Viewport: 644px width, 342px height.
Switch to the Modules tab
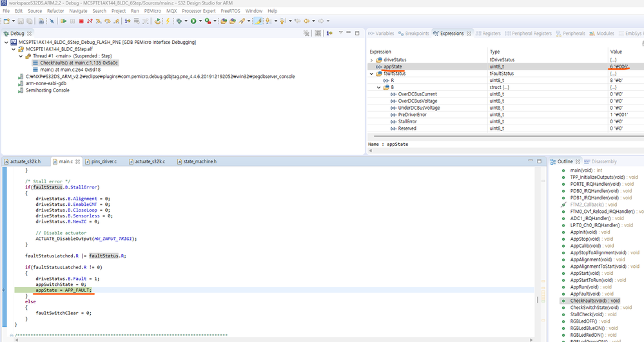point(601,34)
